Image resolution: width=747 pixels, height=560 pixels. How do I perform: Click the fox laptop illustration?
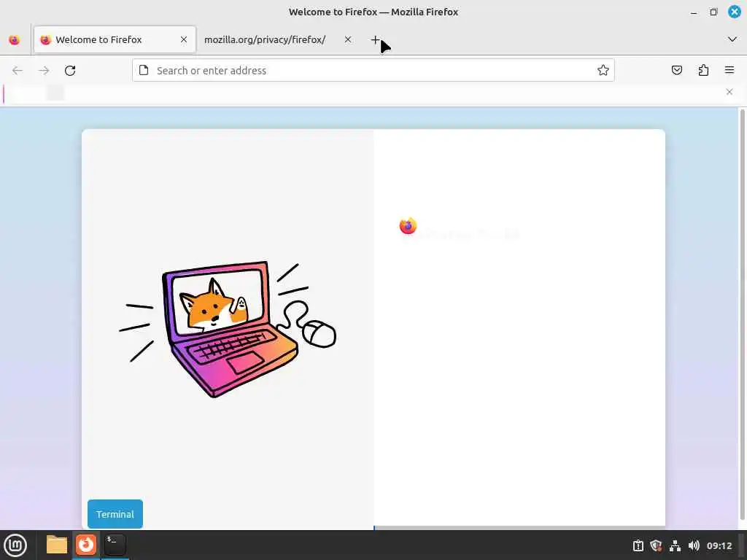(x=228, y=329)
